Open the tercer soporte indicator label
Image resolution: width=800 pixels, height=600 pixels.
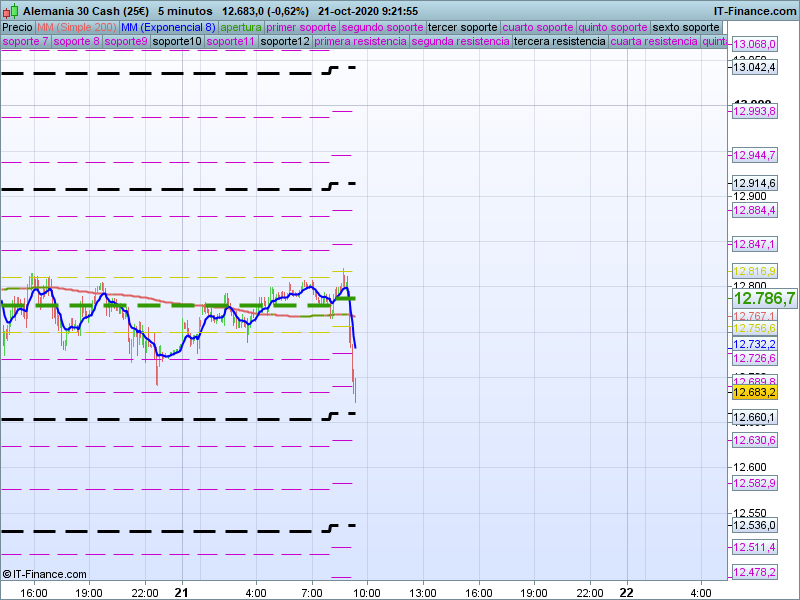point(462,27)
